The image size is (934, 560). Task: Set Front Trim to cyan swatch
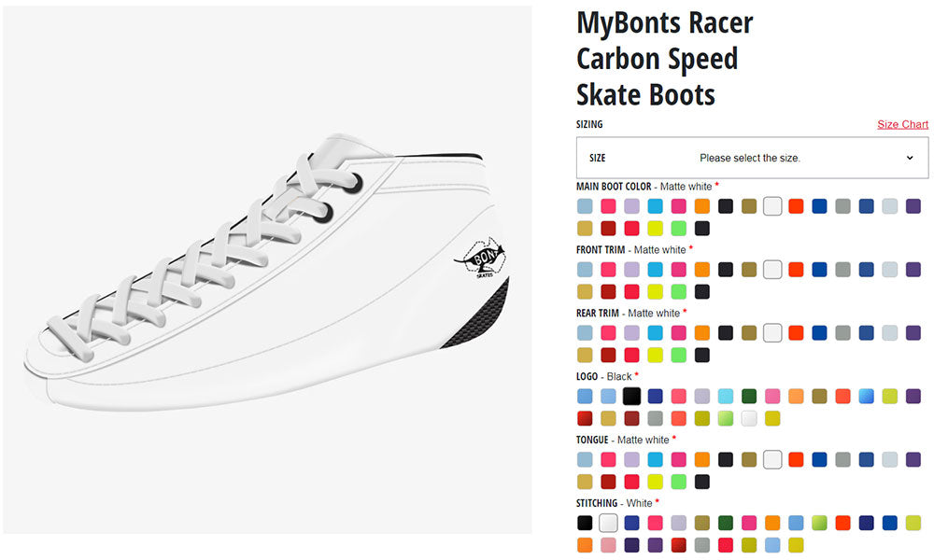click(656, 270)
